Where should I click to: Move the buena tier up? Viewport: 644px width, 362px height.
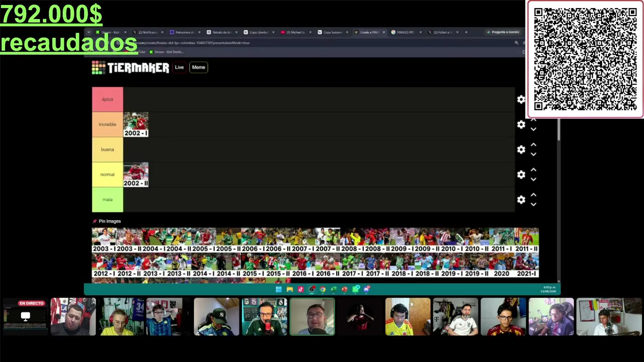(533, 145)
